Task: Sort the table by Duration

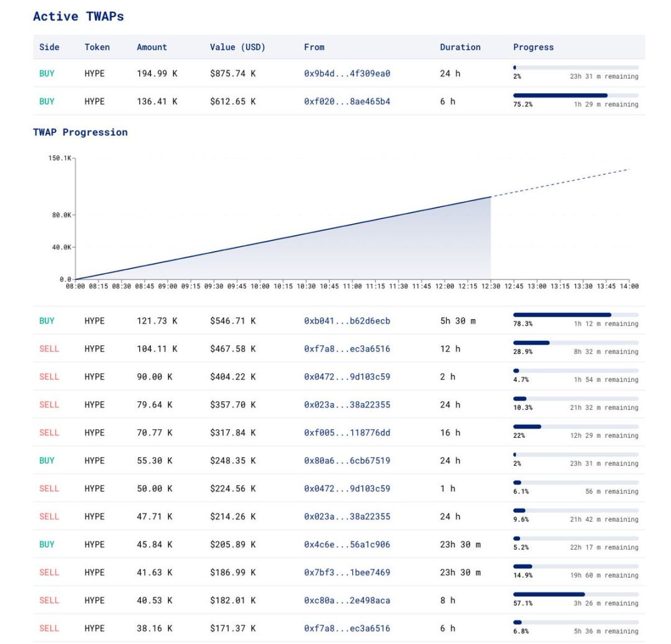Action: point(462,47)
